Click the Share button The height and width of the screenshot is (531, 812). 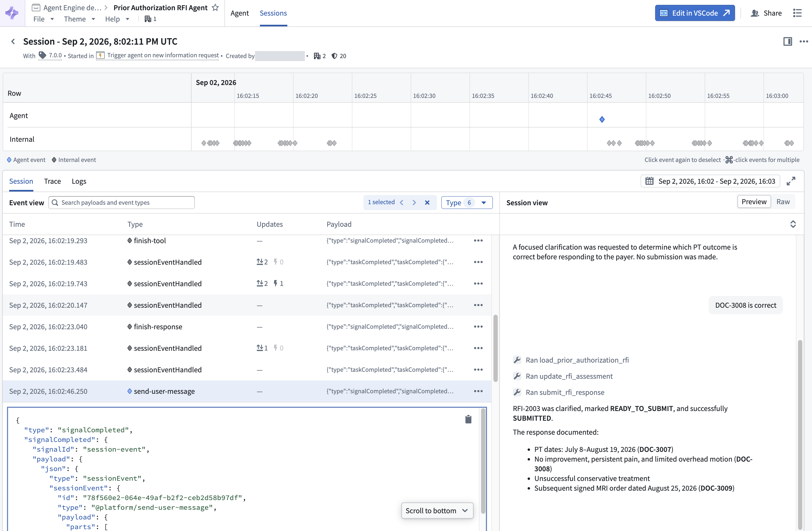pyautogui.click(x=766, y=13)
